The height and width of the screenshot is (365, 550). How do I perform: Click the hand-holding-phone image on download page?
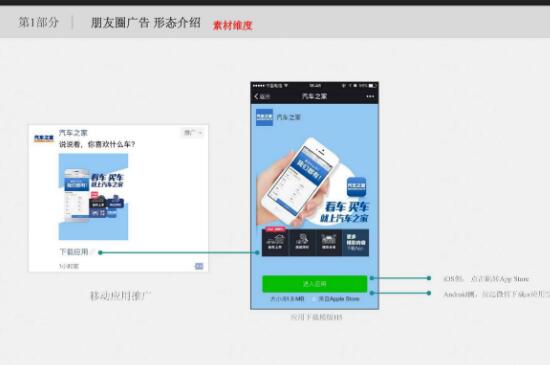click(x=298, y=182)
